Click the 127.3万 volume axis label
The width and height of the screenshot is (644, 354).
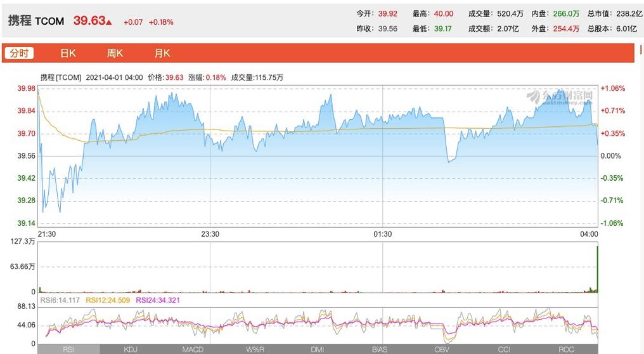(x=23, y=241)
